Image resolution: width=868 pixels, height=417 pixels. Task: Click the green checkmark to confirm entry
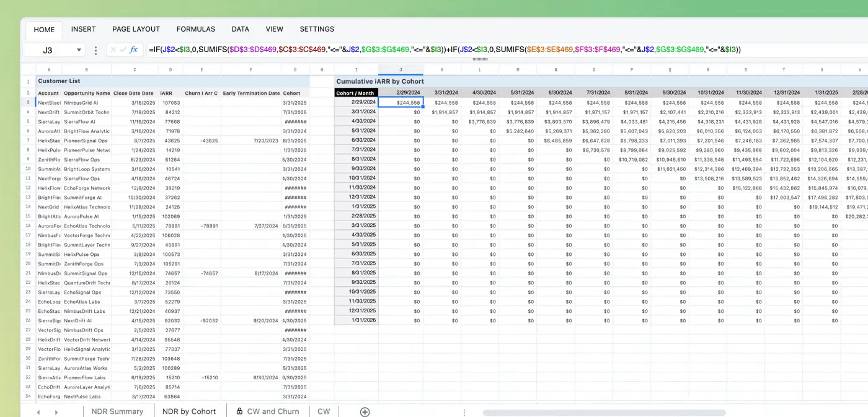122,50
